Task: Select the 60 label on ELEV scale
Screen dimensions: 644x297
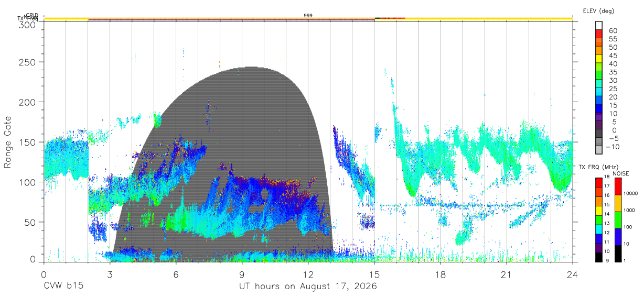Action: tap(613, 31)
